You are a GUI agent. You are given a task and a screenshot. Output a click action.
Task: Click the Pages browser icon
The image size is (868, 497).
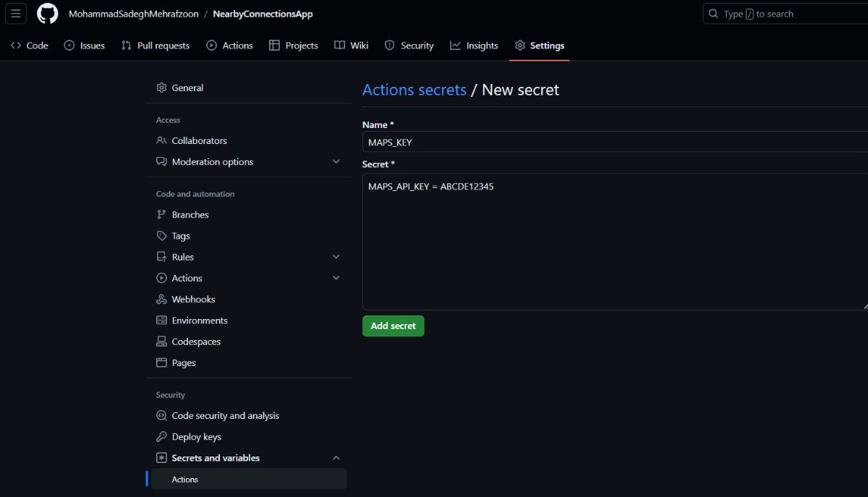coord(161,363)
